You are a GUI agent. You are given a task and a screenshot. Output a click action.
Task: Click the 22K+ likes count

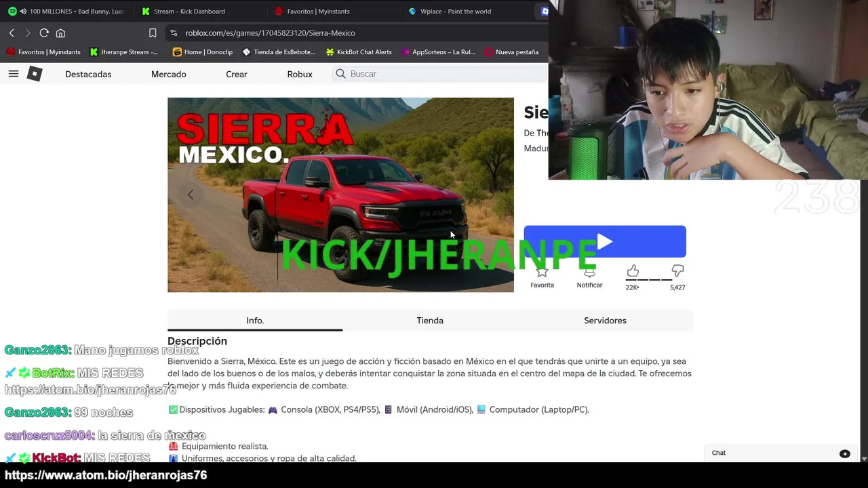tap(633, 287)
